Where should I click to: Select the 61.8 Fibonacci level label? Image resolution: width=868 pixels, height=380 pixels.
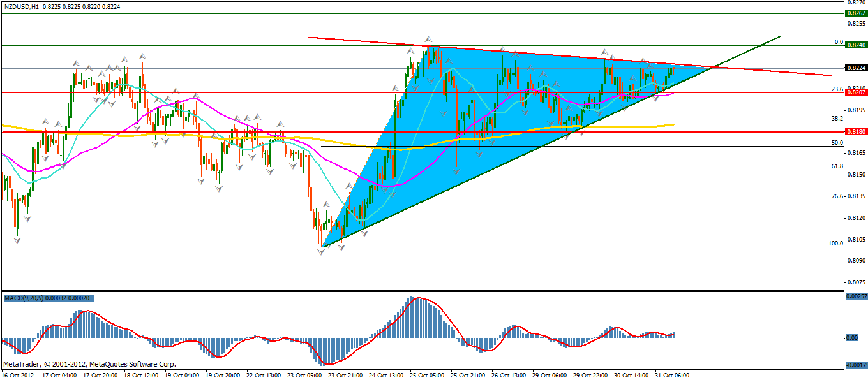[837, 166]
